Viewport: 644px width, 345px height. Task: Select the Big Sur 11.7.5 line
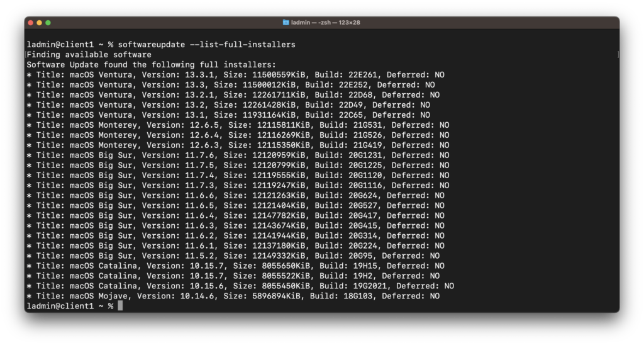click(x=238, y=166)
